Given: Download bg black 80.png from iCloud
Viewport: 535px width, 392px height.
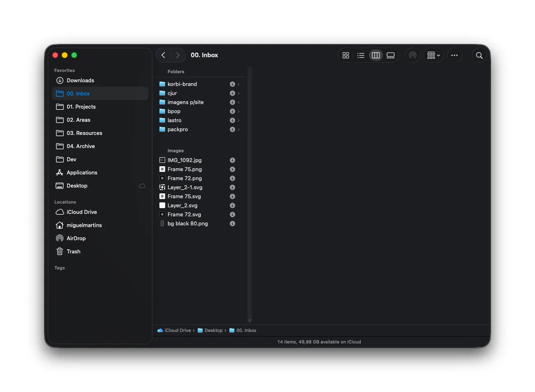Looking at the screenshot, I should [232, 223].
